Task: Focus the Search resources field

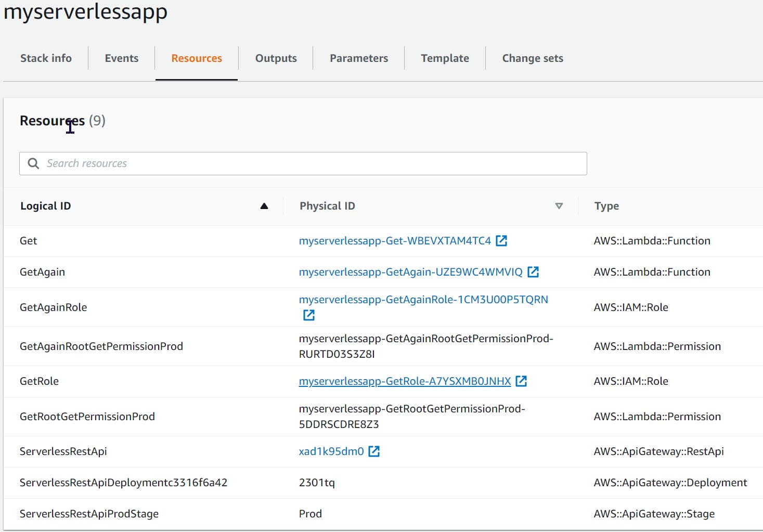Action: (x=303, y=163)
